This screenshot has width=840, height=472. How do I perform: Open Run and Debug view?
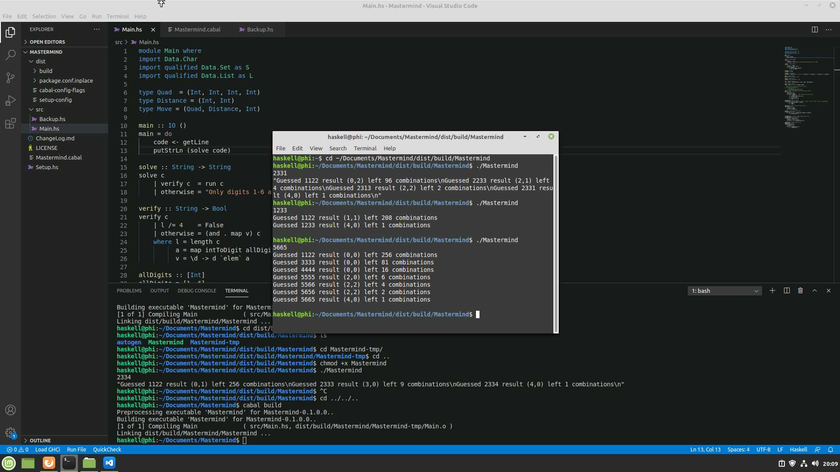10,101
